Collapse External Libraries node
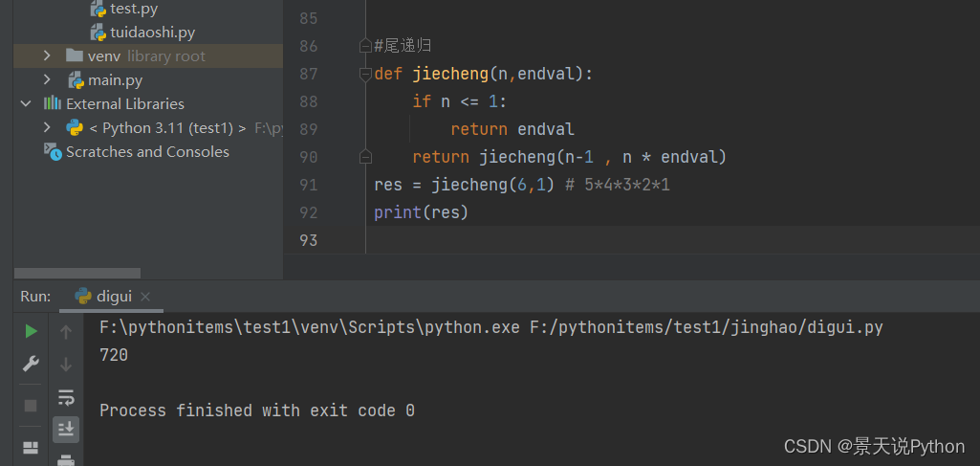 [26, 103]
